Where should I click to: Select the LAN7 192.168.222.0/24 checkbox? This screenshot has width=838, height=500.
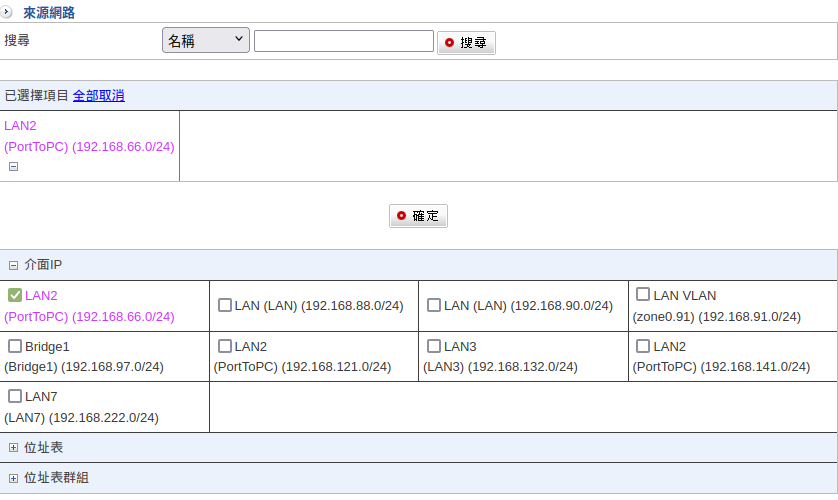pyautogui.click(x=15, y=396)
